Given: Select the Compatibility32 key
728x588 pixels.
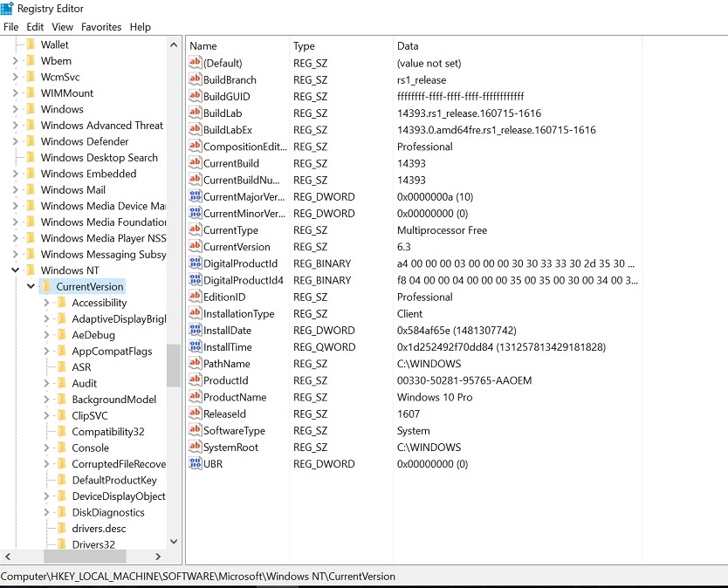Looking at the screenshot, I should pyautogui.click(x=108, y=432).
